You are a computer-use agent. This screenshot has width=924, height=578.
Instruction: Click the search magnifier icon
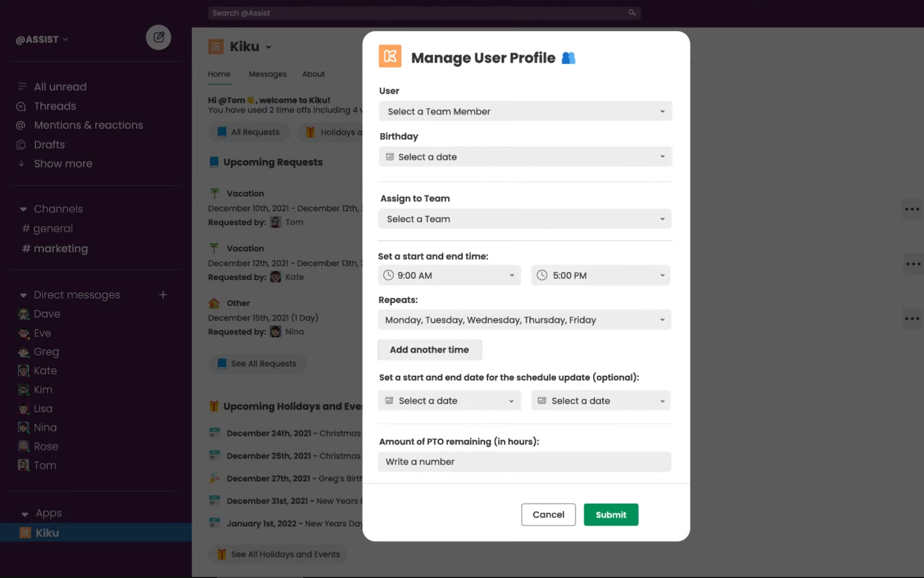632,13
